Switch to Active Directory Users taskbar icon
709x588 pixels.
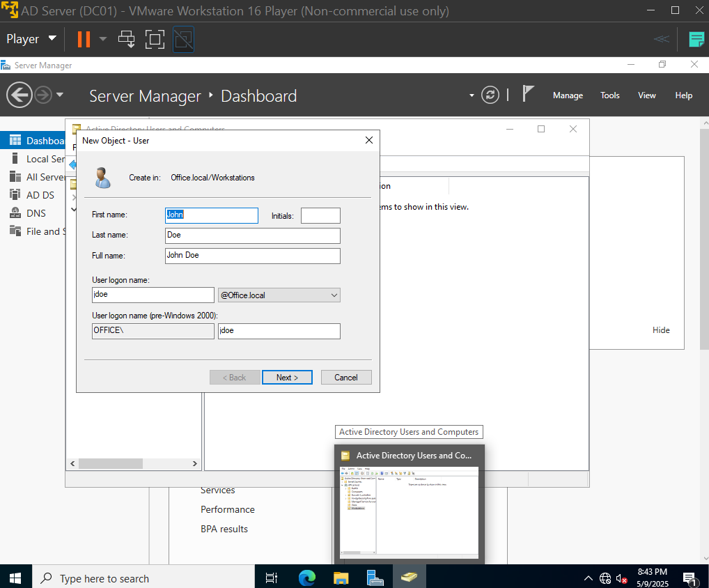[410, 578]
